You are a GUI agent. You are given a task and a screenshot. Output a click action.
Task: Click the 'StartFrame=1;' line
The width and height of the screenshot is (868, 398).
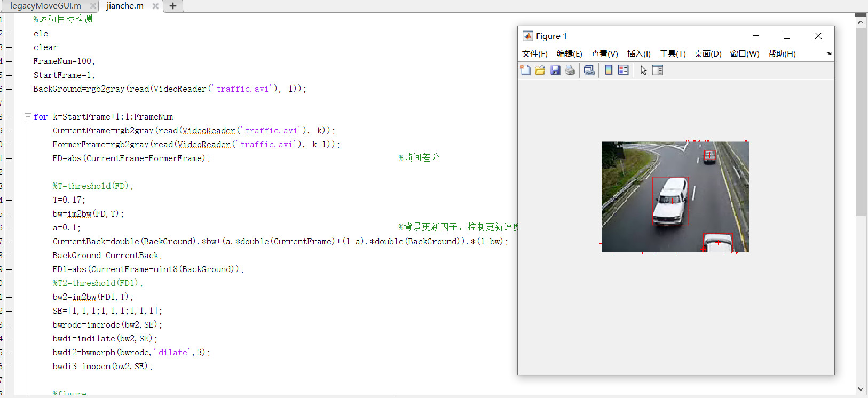tap(64, 75)
